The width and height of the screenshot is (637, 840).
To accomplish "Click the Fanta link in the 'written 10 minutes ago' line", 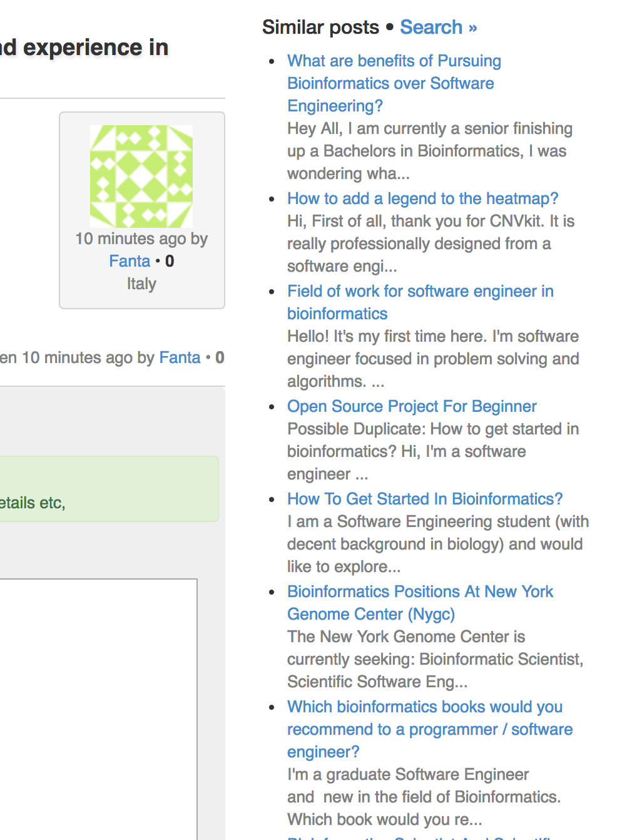I will [x=180, y=357].
